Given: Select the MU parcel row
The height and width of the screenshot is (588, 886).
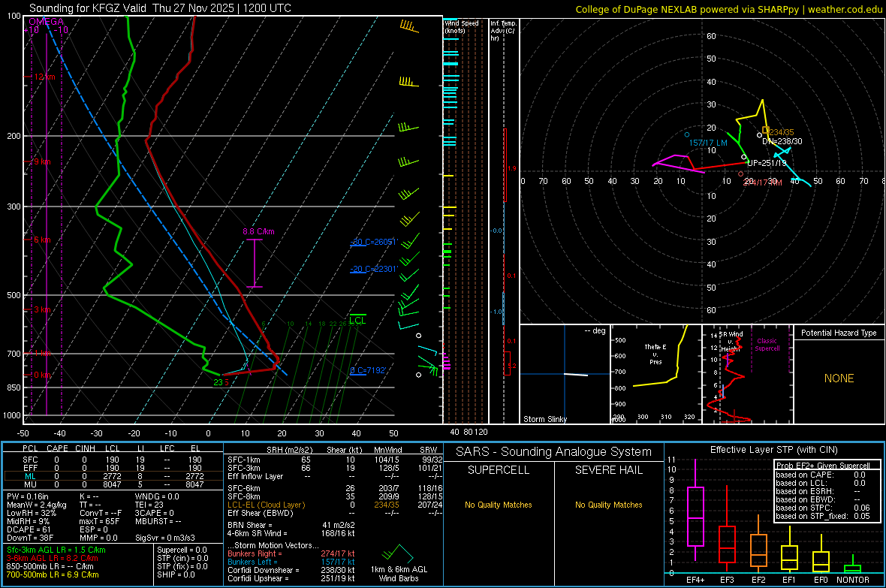Looking at the screenshot, I should 113,484.
